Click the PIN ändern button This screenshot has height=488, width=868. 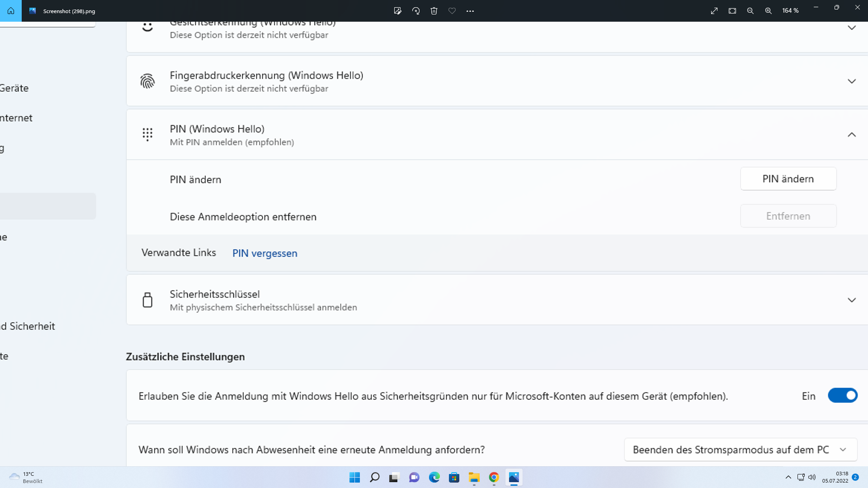pos(788,179)
